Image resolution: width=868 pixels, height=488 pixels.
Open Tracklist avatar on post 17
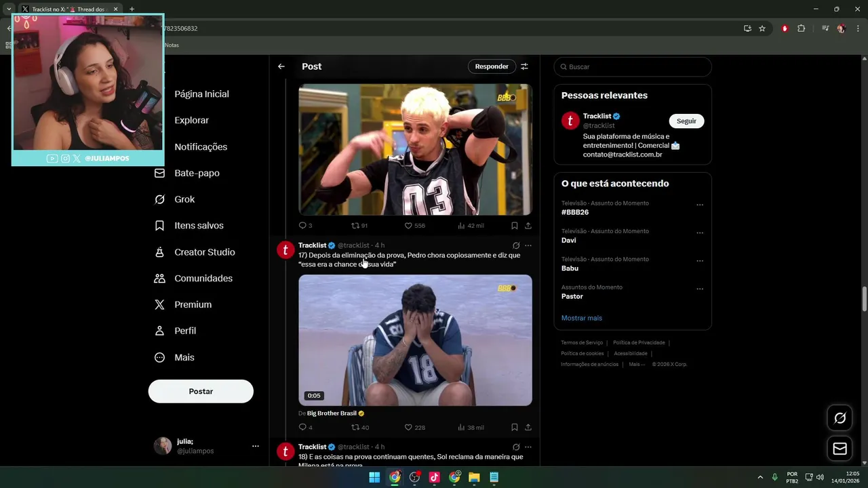pos(285,250)
